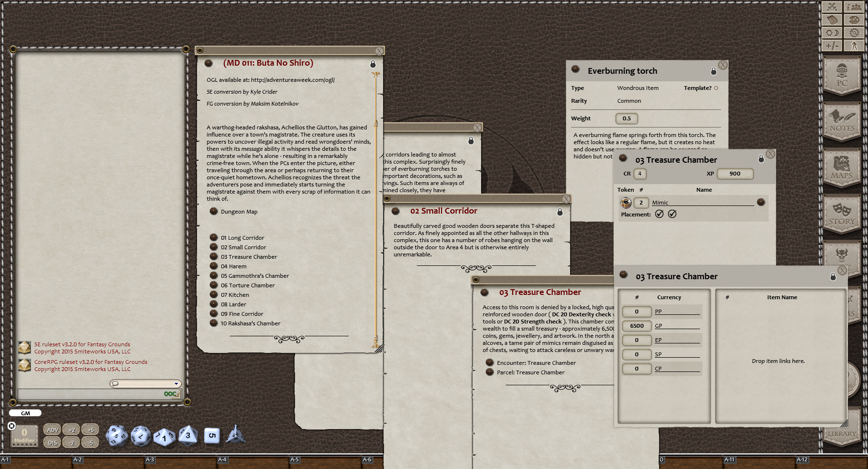Select the Template? radio button
Image resolution: width=868 pixels, height=469 pixels.
[716, 88]
